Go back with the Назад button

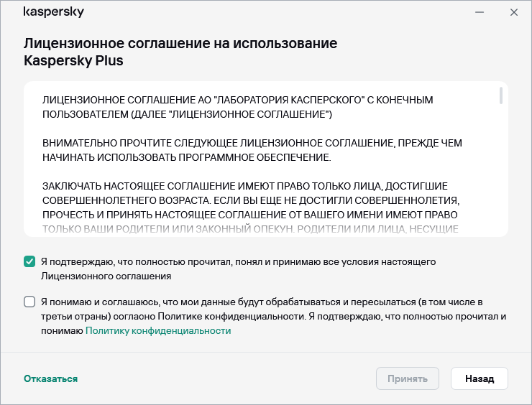(x=479, y=378)
